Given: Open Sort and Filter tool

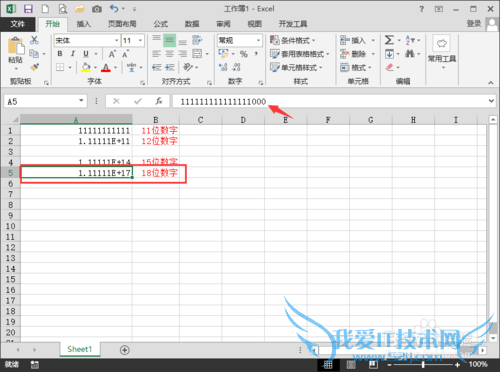Looking at the screenshot, I should 410,40.
